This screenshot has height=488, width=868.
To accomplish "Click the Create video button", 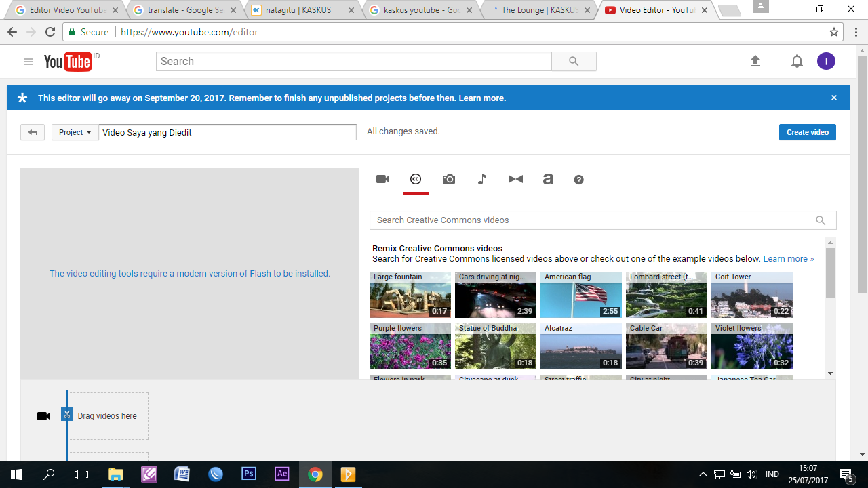I will tap(807, 132).
